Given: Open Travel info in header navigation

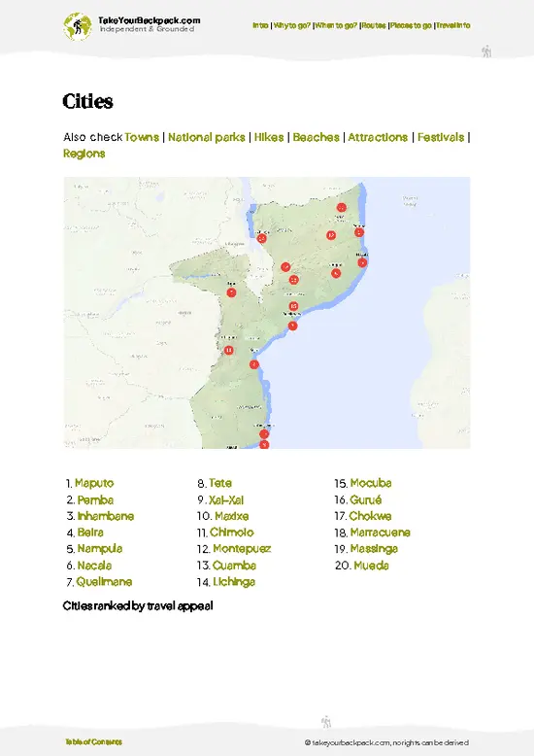Looking at the screenshot, I should tap(453, 25).
